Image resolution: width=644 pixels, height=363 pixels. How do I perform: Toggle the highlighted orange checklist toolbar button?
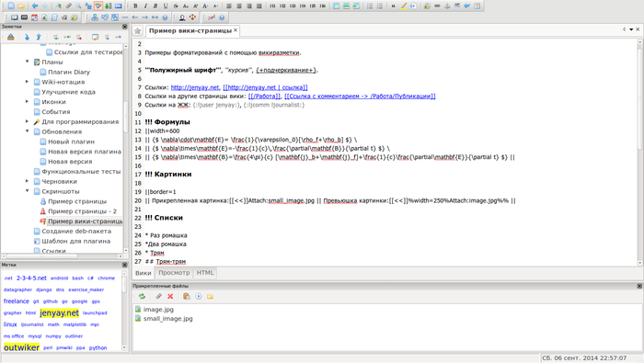tap(98, 6)
